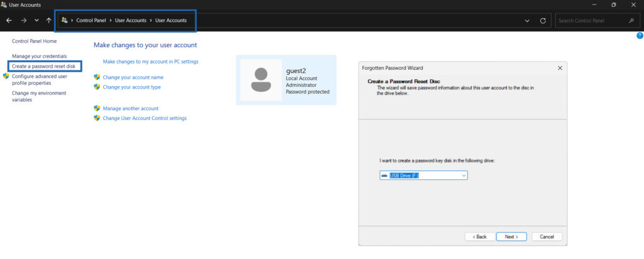Open Create a password reset disk link
The width and height of the screenshot is (644, 259).
coord(44,66)
